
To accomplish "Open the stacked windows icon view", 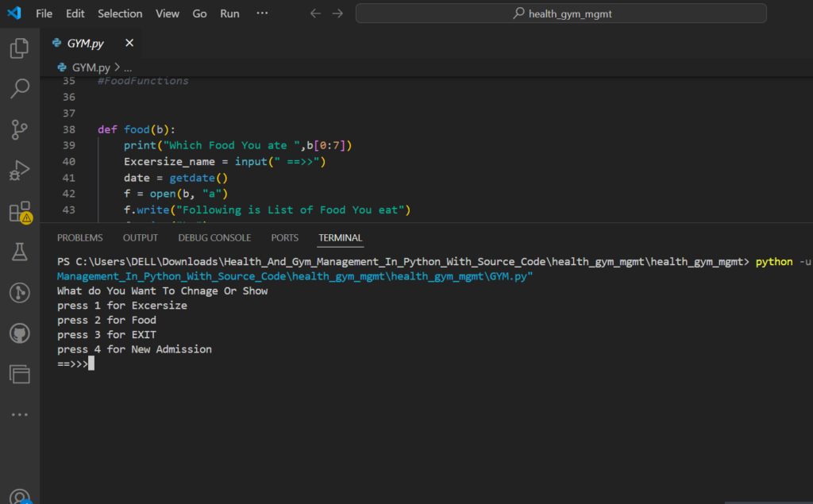I will [x=20, y=375].
